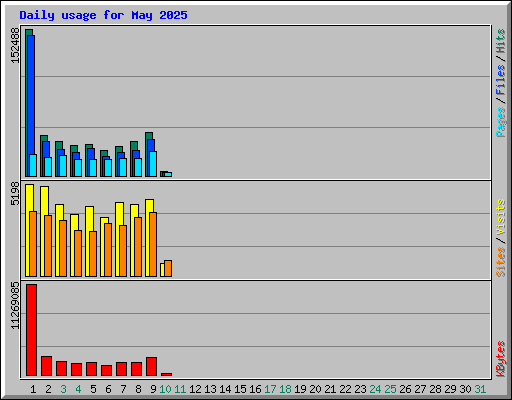The height and width of the screenshot is (400, 512).
Task: Click the Sites legend label
Action: (501, 262)
